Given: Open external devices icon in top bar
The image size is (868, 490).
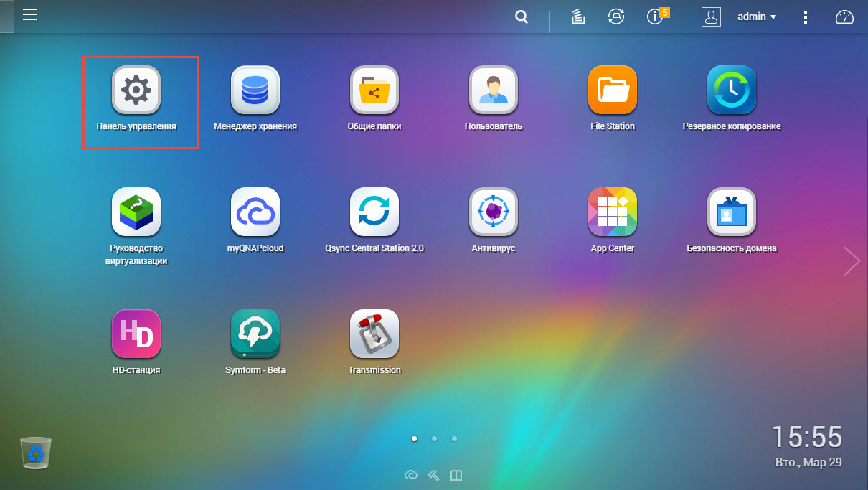Looking at the screenshot, I should coord(615,17).
